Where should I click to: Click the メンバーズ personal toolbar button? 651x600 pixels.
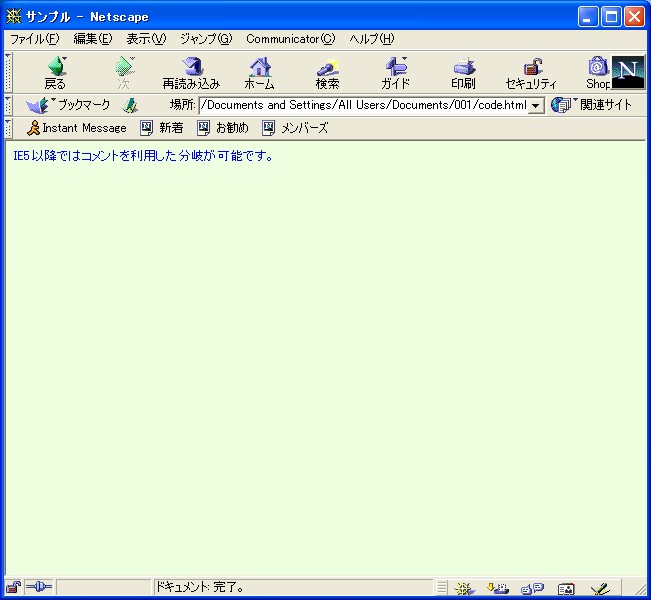(295, 128)
